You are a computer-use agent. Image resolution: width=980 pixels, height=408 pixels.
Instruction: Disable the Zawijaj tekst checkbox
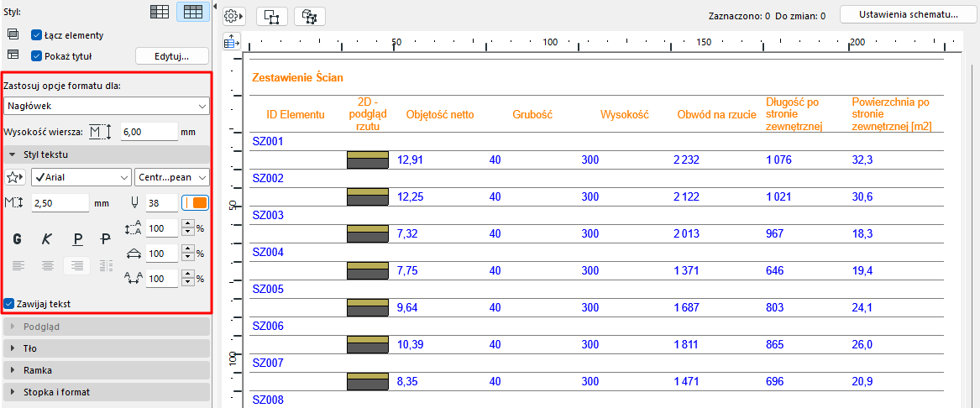[x=8, y=304]
